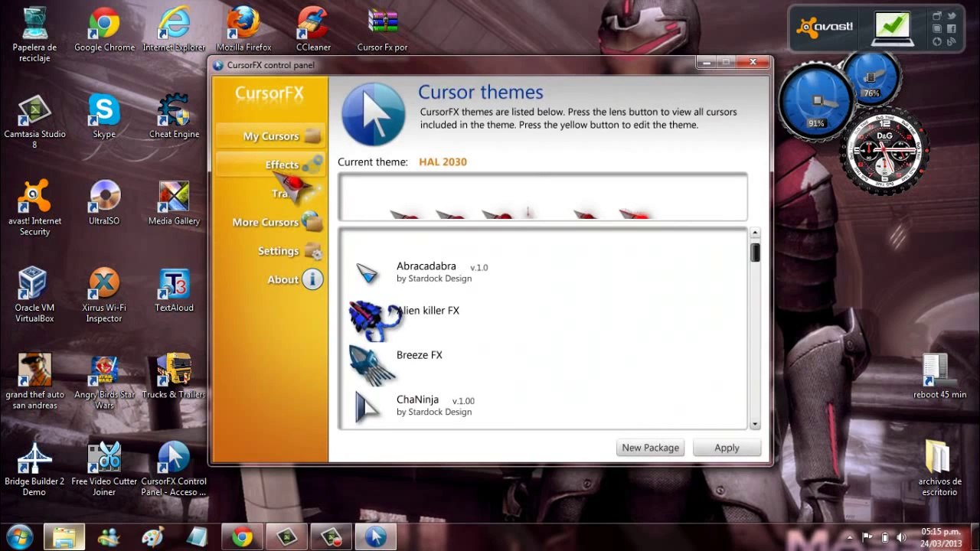Screen dimensions: 980x551
Task: Select the Cursor Fx por archive icon
Action: pos(382,31)
